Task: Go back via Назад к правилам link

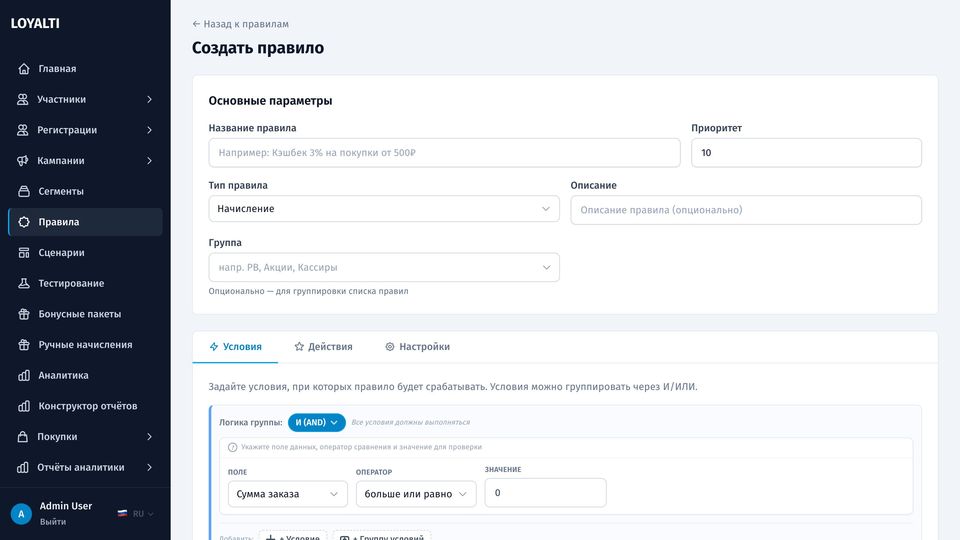Action: click(x=240, y=24)
